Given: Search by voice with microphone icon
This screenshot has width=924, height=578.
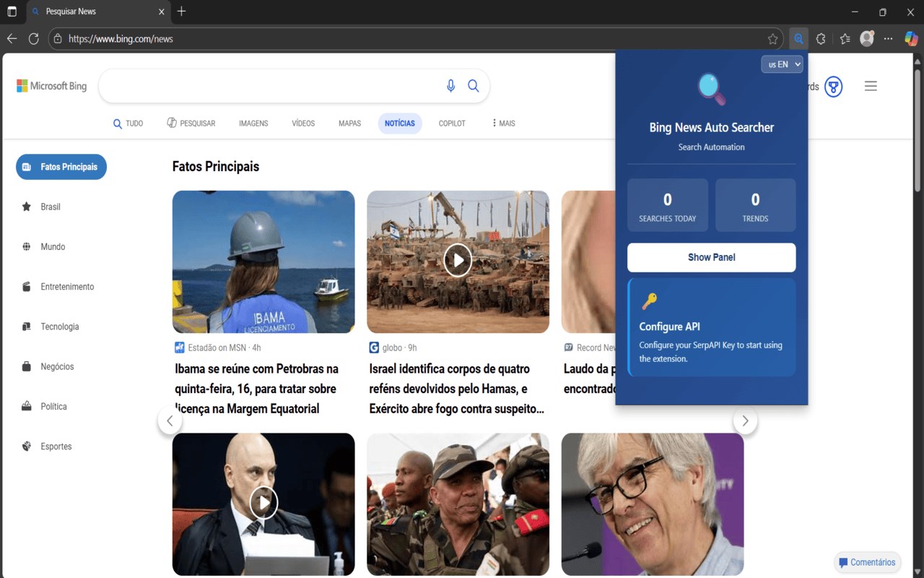Looking at the screenshot, I should pos(450,86).
